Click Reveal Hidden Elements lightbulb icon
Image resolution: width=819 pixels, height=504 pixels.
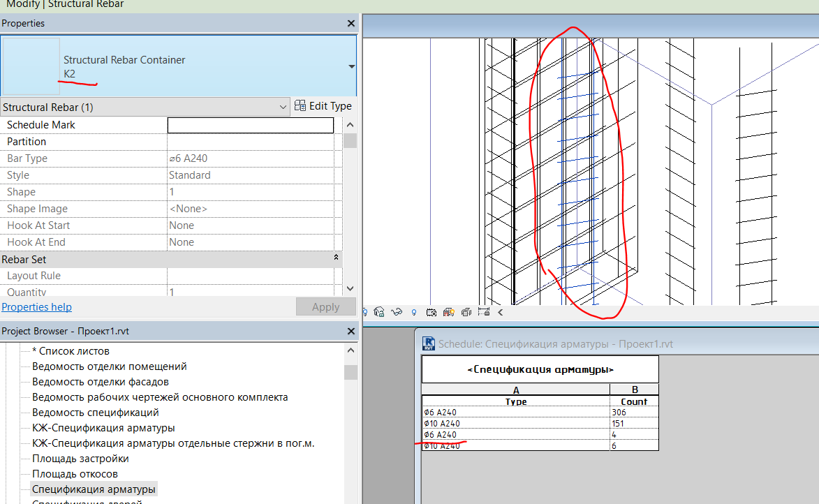413,311
